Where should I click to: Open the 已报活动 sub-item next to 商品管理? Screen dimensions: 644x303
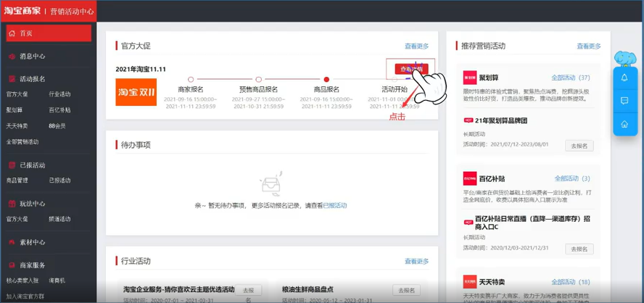pyautogui.click(x=59, y=180)
